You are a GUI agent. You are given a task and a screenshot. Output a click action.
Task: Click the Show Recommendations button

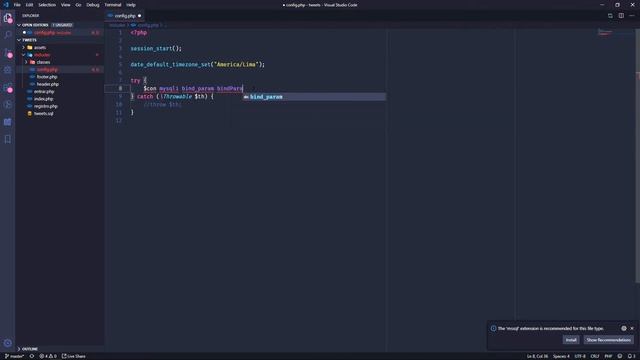tap(608, 340)
